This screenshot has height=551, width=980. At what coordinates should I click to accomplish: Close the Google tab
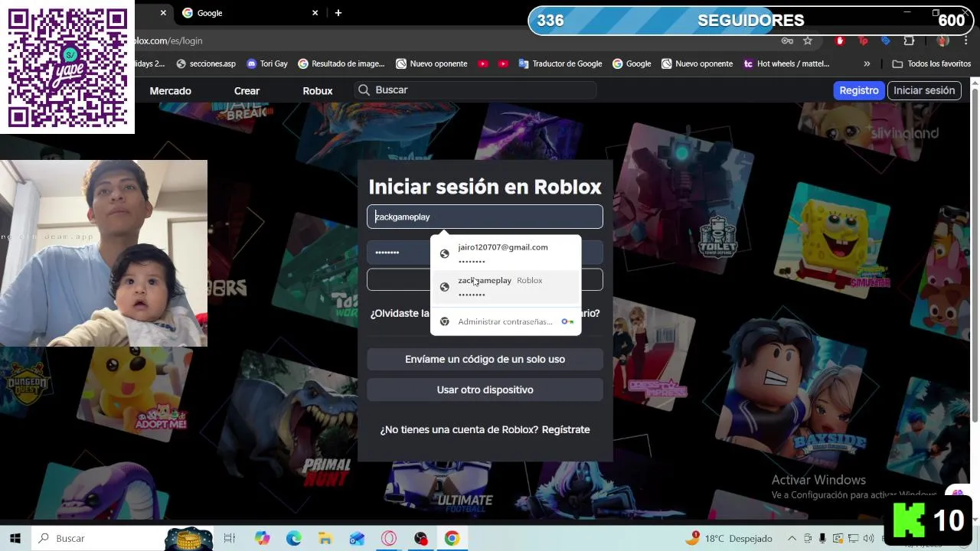point(315,13)
